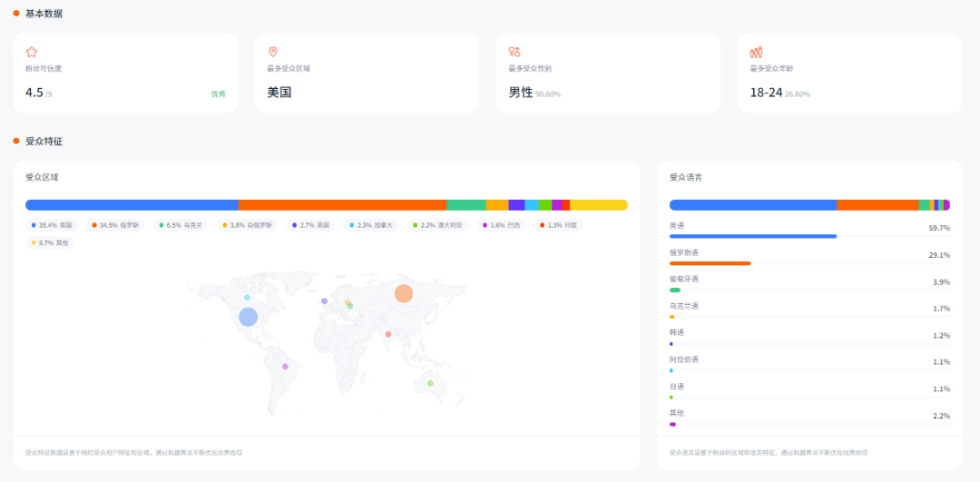Click the purple bubble on the United Kingdom

pyautogui.click(x=324, y=301)
